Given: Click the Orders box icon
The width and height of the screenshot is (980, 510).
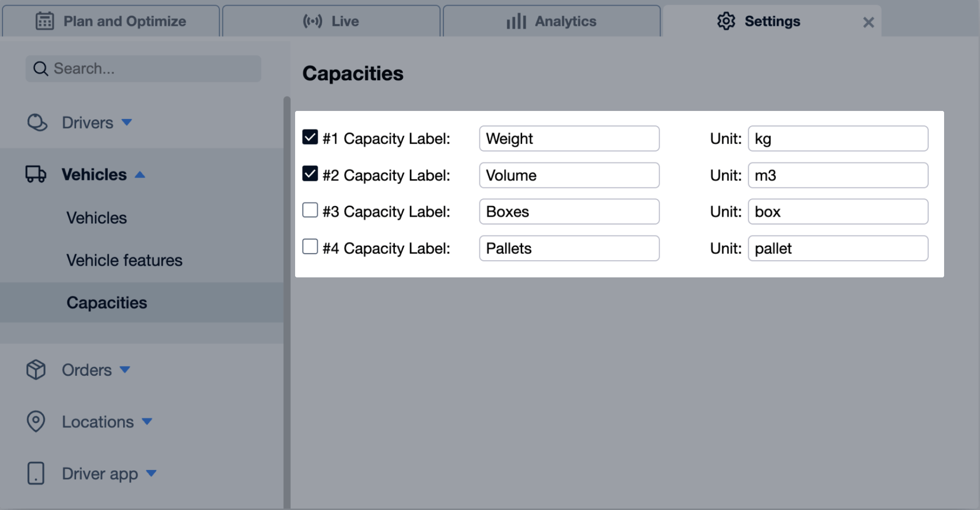Looking at the screenshot, I should point(36,369).
